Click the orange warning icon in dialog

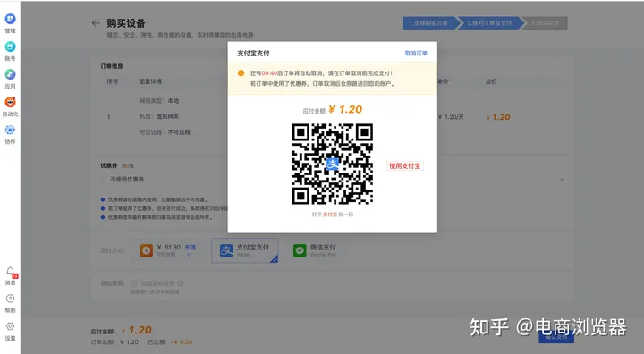coord(241,73)
